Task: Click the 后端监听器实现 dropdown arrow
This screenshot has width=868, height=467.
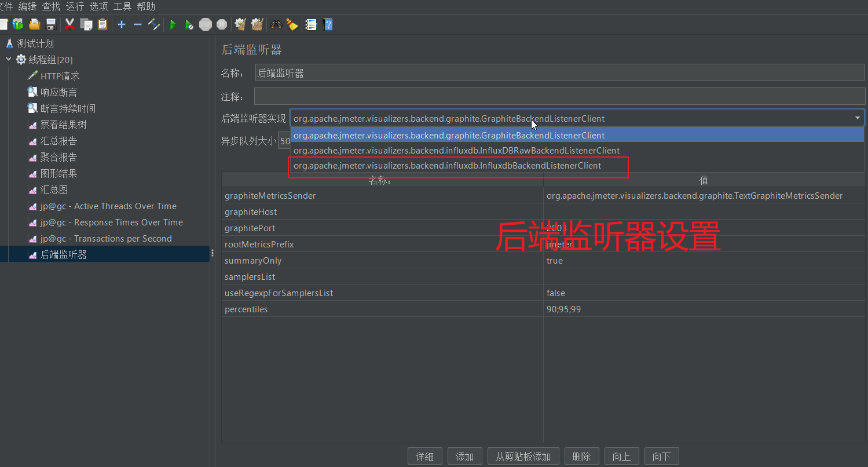Action: coord(857,118)
